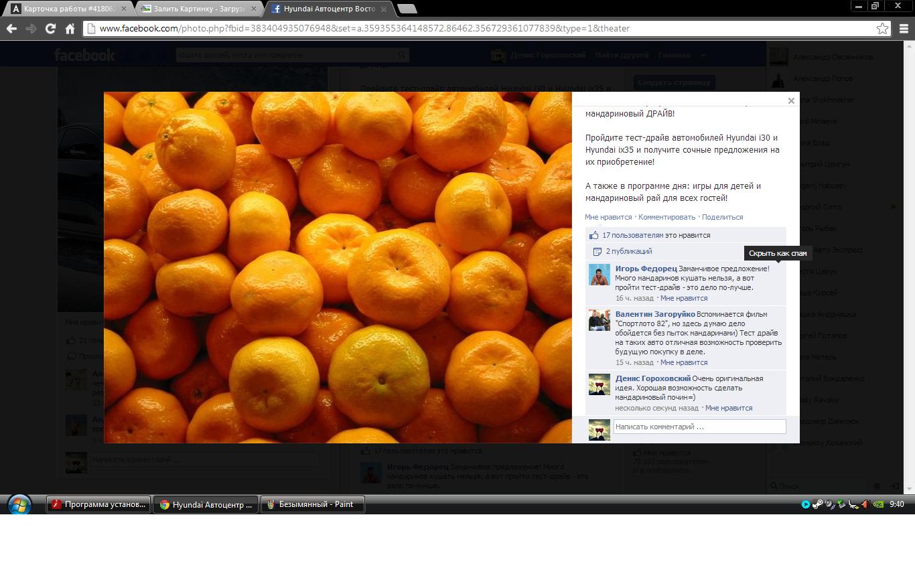This screenshot has height=588, width=915.
Task: Click Игорь Федорец's comment avatar
Action: click(600, 275)
